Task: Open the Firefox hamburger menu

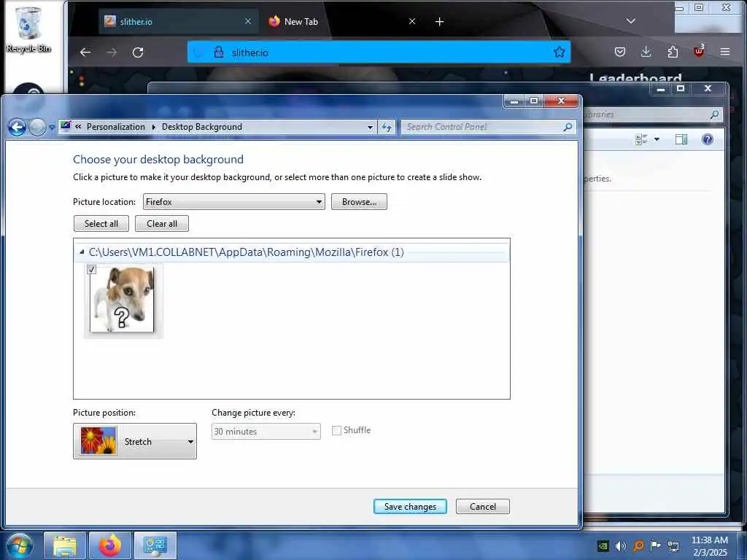Action: [x=725, y=52]
